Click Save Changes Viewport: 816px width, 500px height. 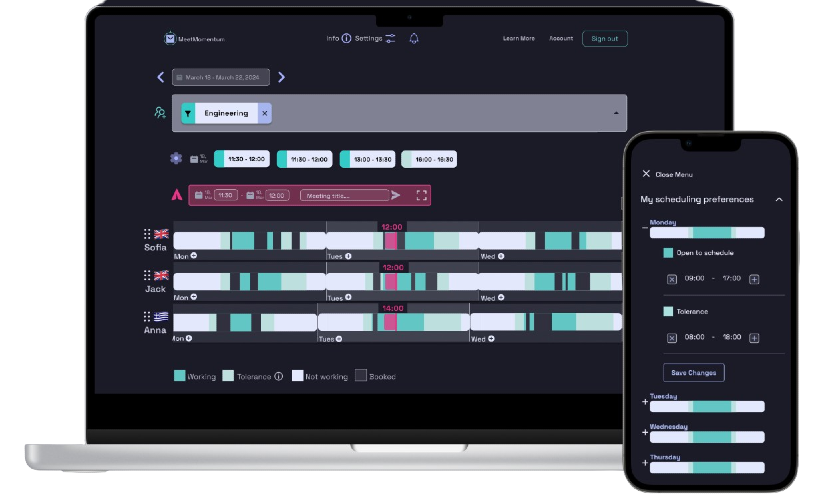694,373
